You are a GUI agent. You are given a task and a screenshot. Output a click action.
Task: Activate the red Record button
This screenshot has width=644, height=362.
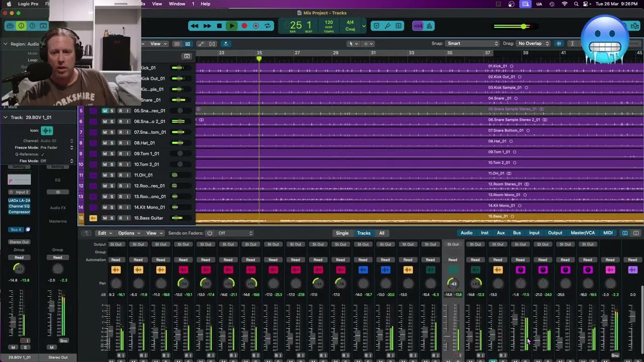(244, 26)
